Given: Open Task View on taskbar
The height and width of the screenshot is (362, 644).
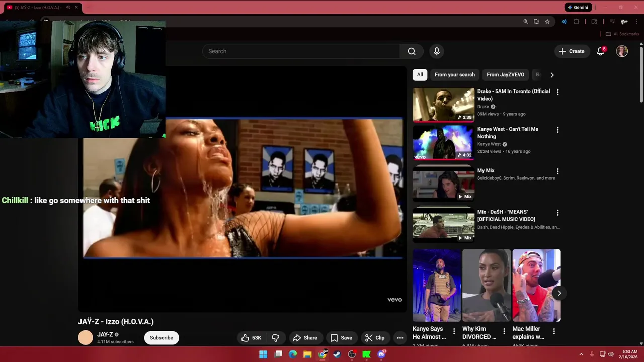Looking at the screenshot, I should (x=278, y=354).
